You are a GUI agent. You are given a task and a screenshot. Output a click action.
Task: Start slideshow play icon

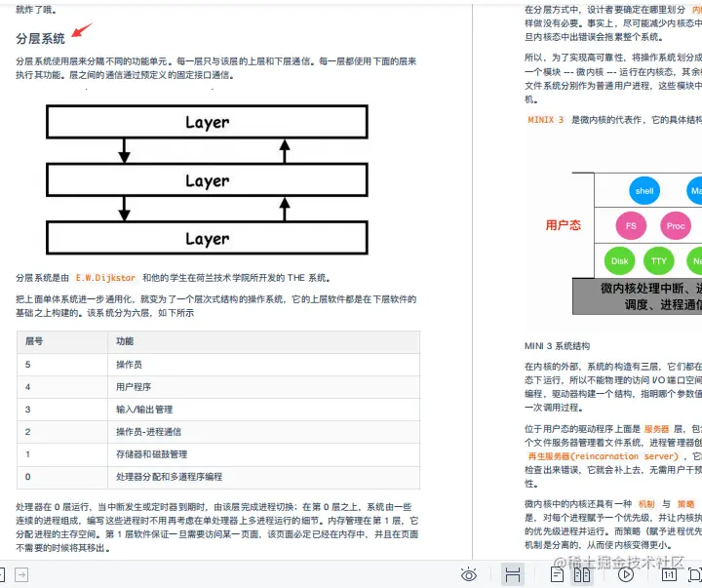point(625,574)
